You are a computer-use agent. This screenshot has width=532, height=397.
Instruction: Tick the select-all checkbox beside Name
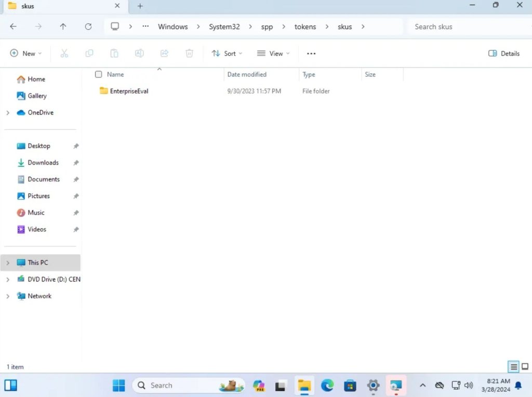[98, 74]
